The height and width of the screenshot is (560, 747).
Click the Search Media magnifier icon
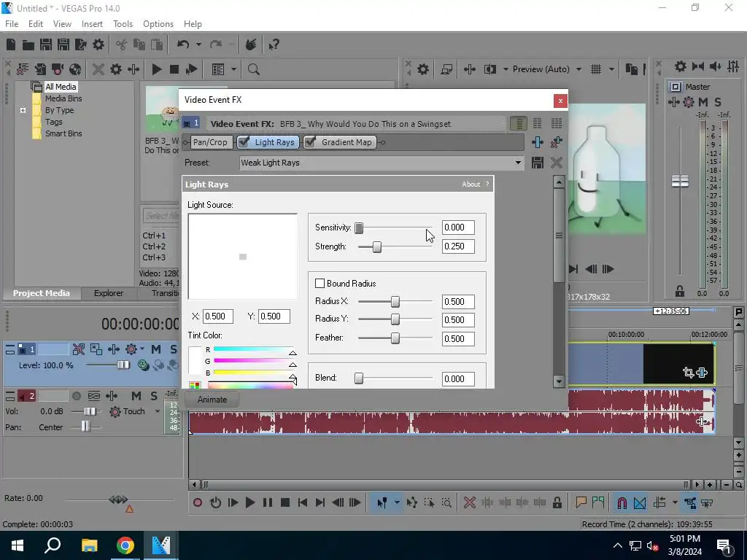pos(253,69)
